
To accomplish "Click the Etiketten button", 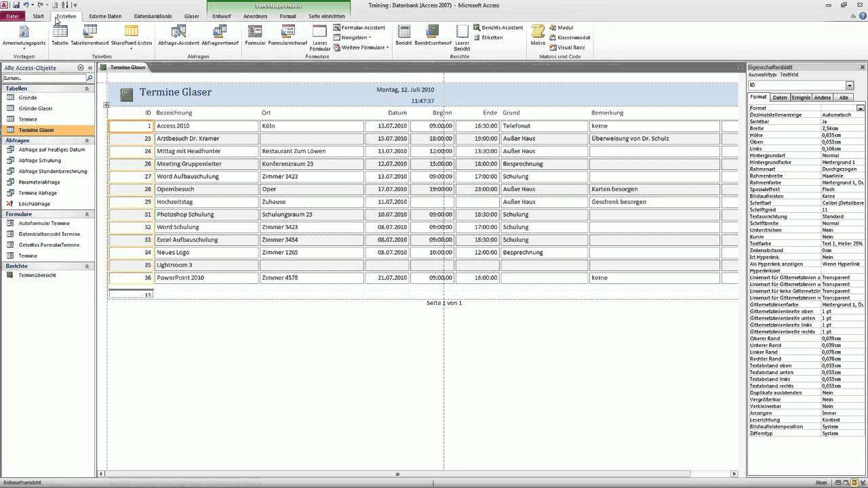I will coord(492,37).
